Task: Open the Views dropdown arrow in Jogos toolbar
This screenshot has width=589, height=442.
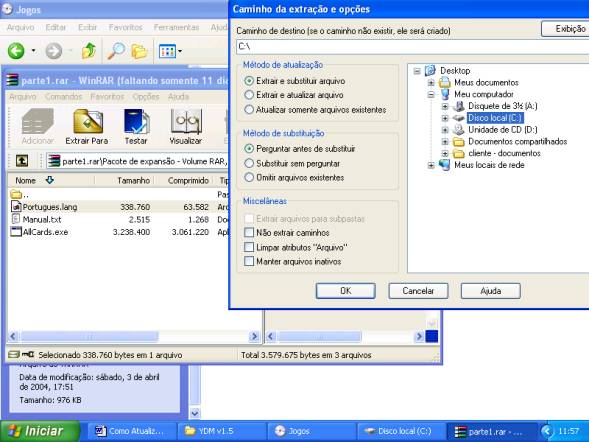Action: coord(180,51)
